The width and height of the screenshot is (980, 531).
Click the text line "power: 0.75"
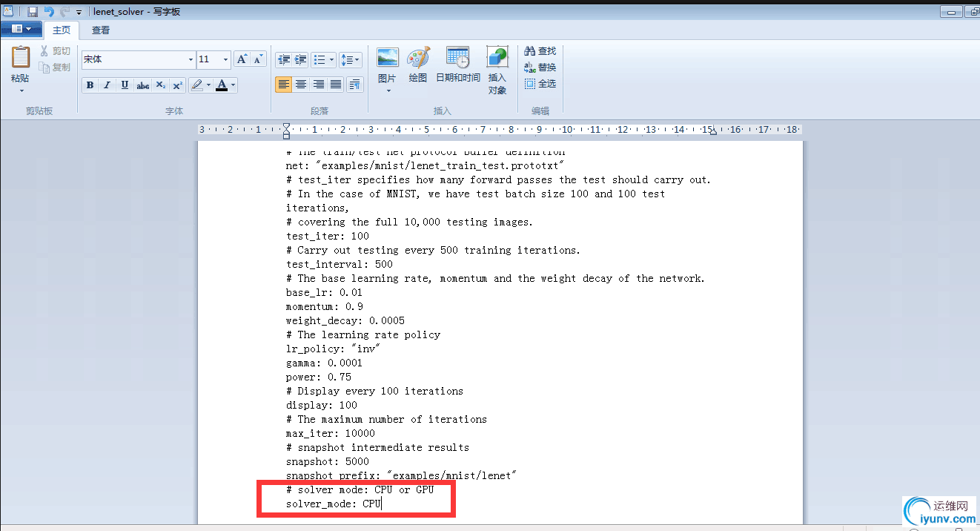tap(319, 377)
